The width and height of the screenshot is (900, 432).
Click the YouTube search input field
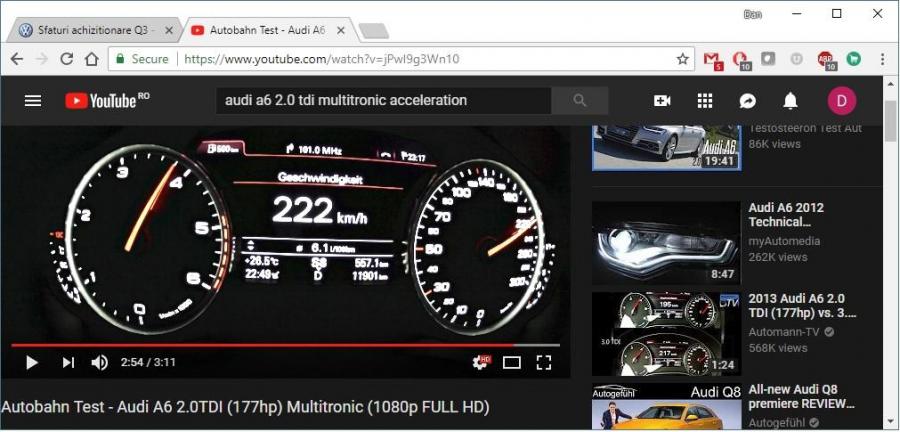(383, 100)
